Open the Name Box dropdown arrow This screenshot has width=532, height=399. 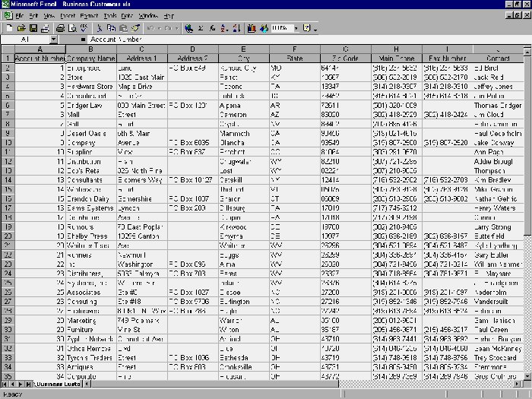[53, 40]
